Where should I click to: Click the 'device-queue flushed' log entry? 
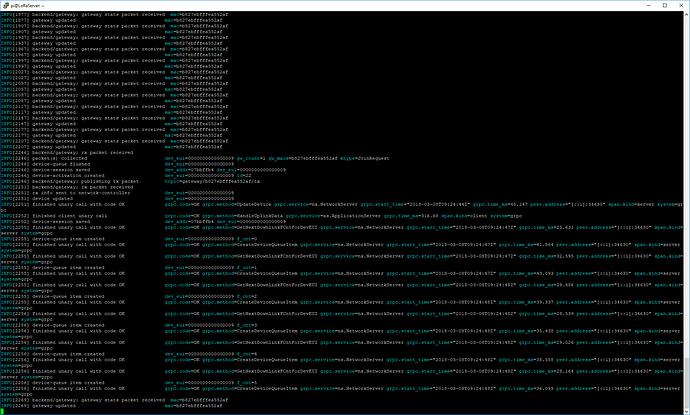[45, 164]
